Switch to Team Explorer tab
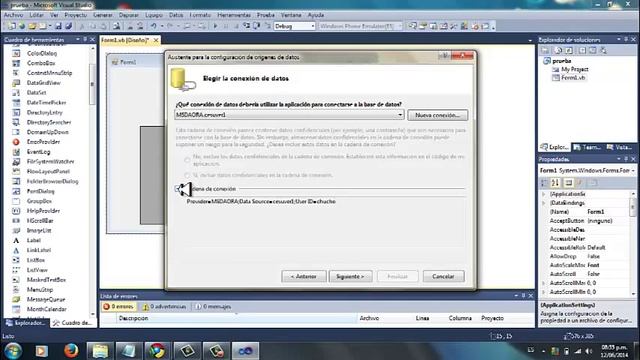640x360 pixels. (x=587, y=147)
